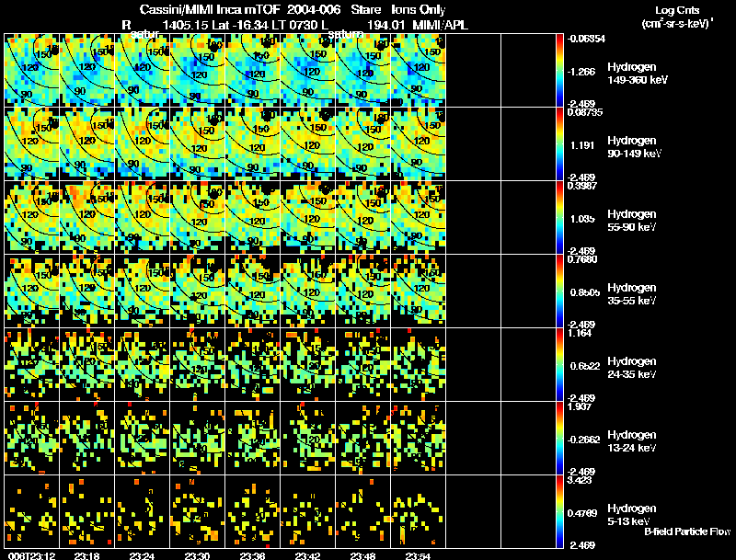This screenshot has height=560, width=736.
Task: Click the '006T23:12' time label
Action: click(32, 555)
